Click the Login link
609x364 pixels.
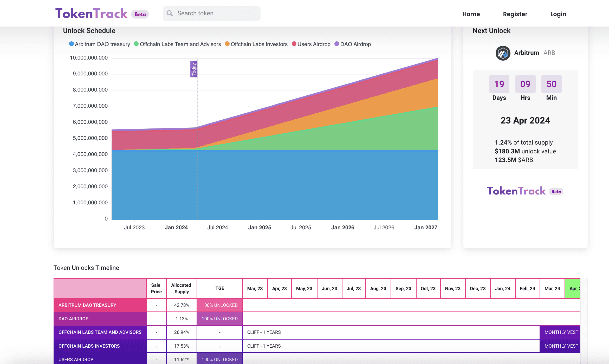point(558,14)
